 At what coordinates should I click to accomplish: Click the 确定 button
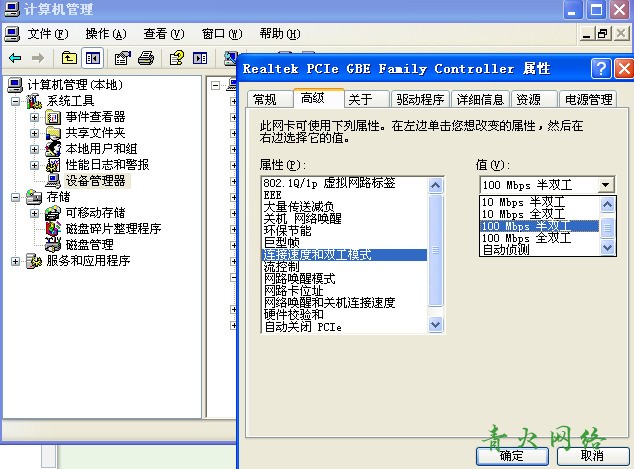[x=512, y=456]
